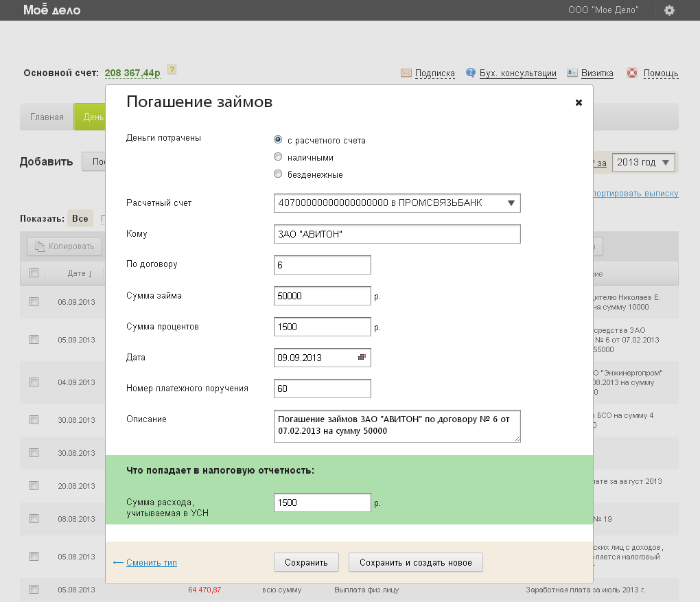Close the Погашение займов dialog
This screenshot has width=700, height=602.
click(579, 102)
